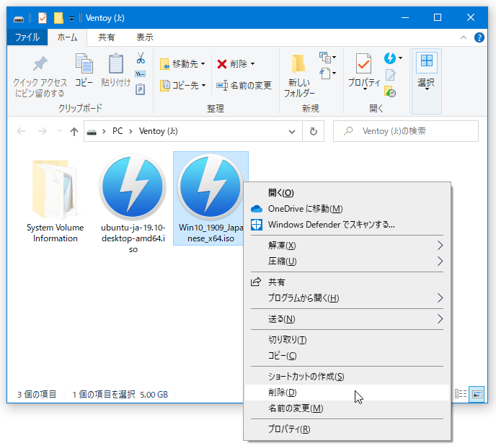Expand the Delete (削除) ribbon dropdown arrow
Image resolution: width=496 pixels, height=448 pixels.
pos(252,64)
